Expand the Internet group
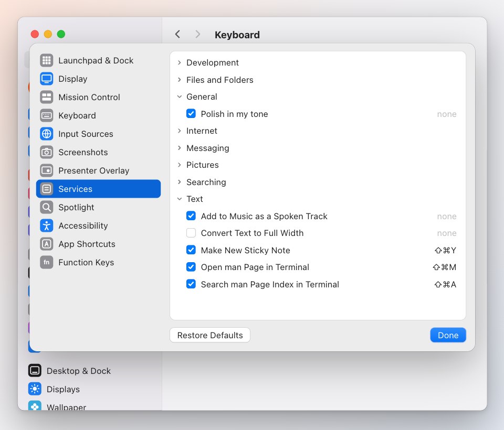The width and height of the screenshot is (504, 430). [x=180, y=131]
